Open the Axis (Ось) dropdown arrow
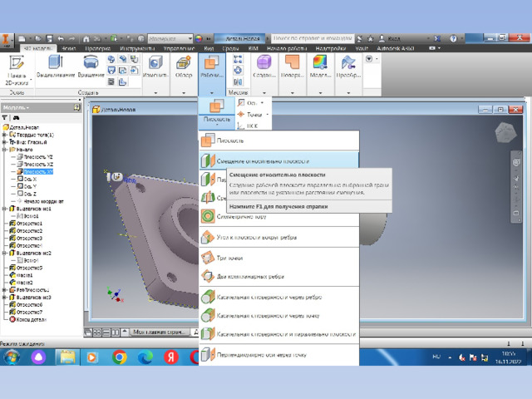 262,103
